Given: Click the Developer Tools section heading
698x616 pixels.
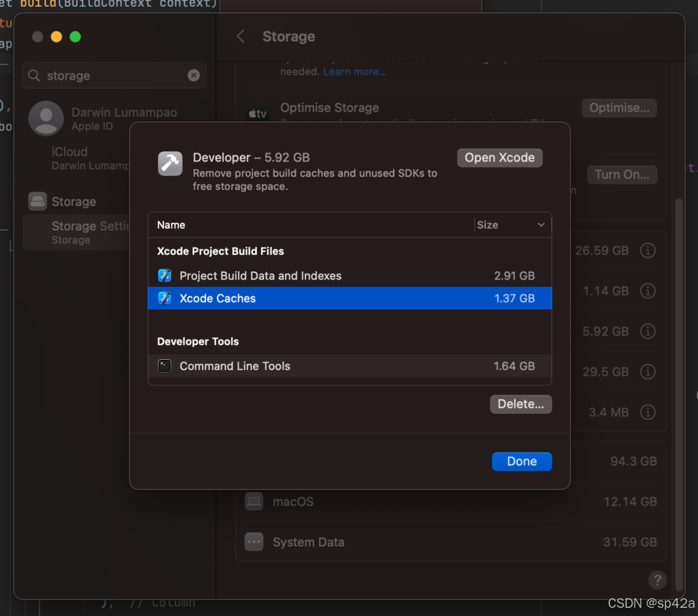Looking at the screenshot, I should pos(198,341).
